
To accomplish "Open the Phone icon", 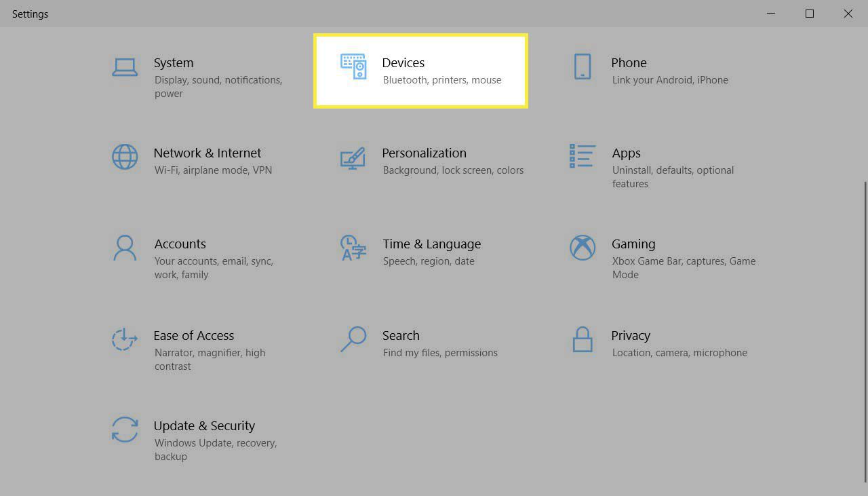I will 583,66.
